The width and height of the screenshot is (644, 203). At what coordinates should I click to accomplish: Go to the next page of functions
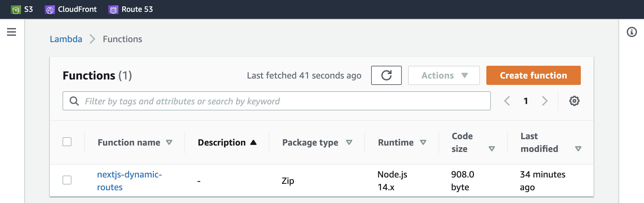coord(545,101)
